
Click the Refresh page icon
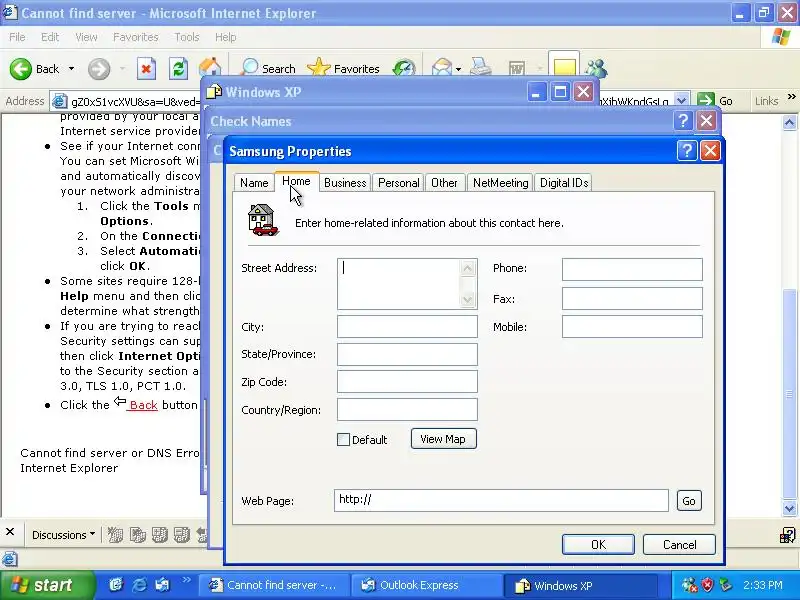pyautogui.click(x=178, y=69)
